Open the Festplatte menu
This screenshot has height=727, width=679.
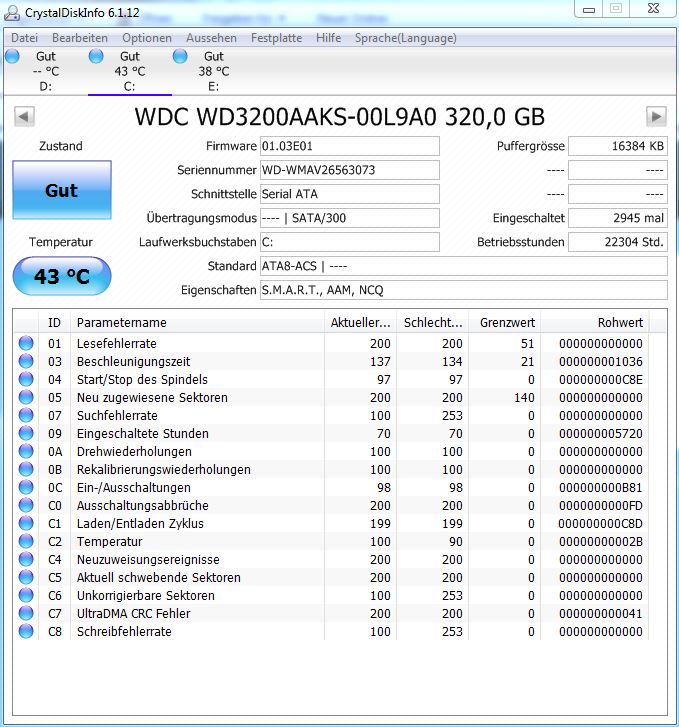click(x=276, y=38)
